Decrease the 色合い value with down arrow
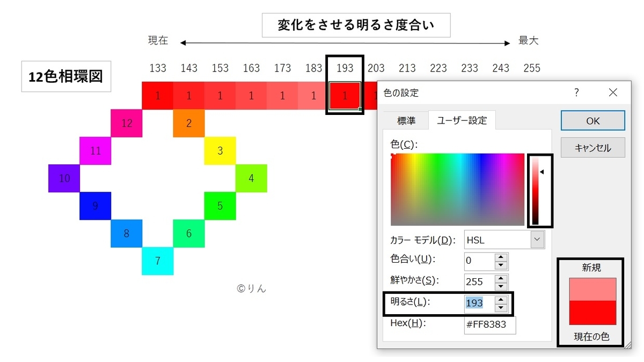The image size is (644, 362). [x=501, y=265]
